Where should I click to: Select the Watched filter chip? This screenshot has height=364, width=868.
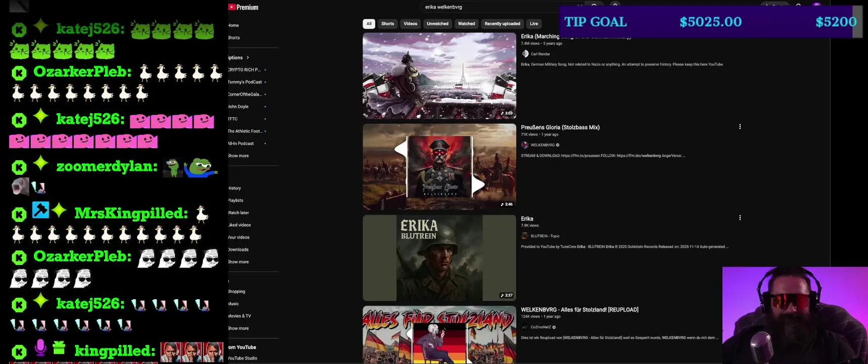[x=467, y=24]
